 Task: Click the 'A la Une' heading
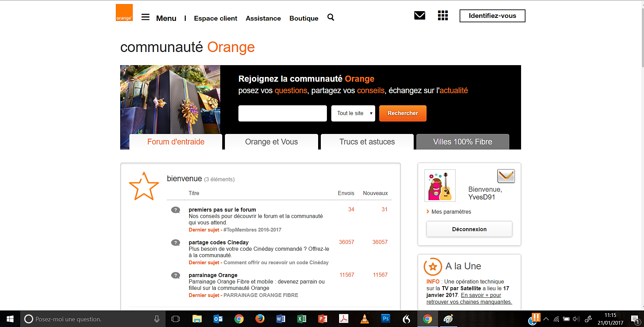[x=463, y=266]
